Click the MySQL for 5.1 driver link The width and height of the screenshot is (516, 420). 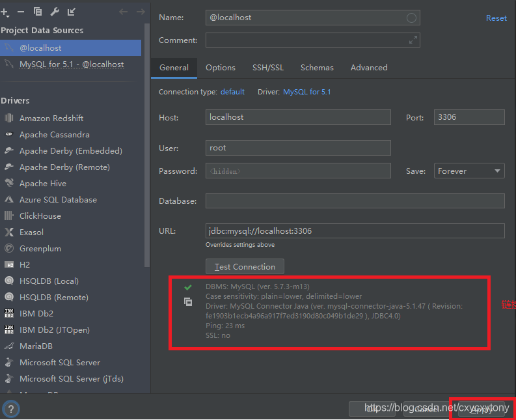tap(306, 92)
